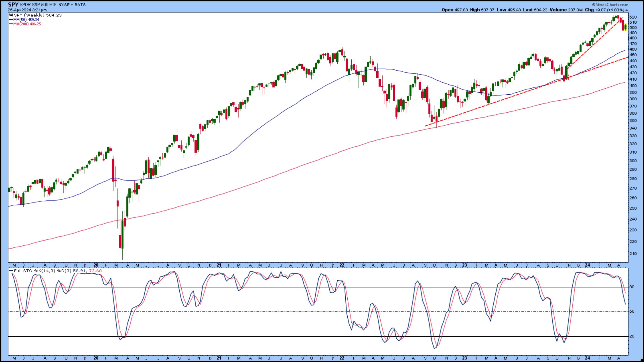Click the 25-Apr-2024 3:21pm timestamp

click(x=27, y=10)
